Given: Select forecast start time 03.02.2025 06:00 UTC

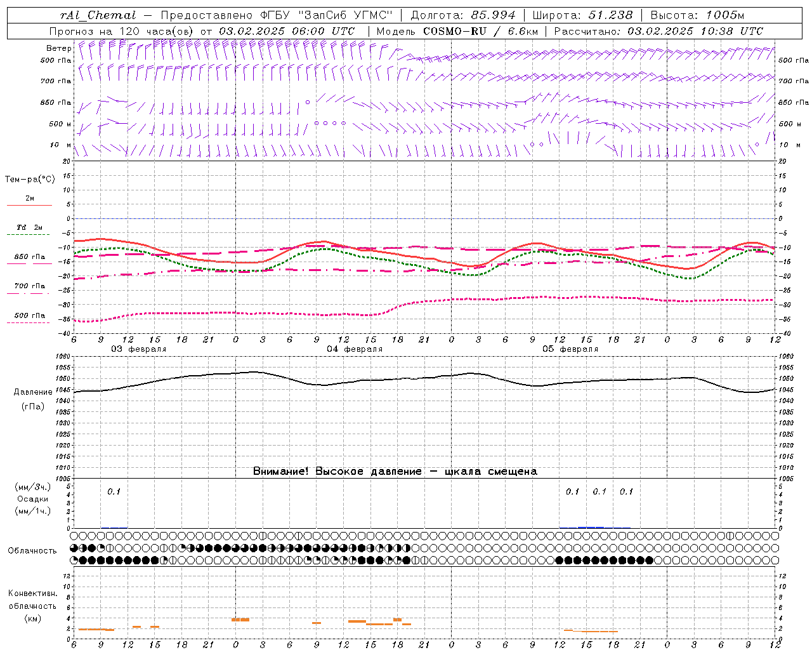Looking at the screenshot, I should tap(287, 31).
